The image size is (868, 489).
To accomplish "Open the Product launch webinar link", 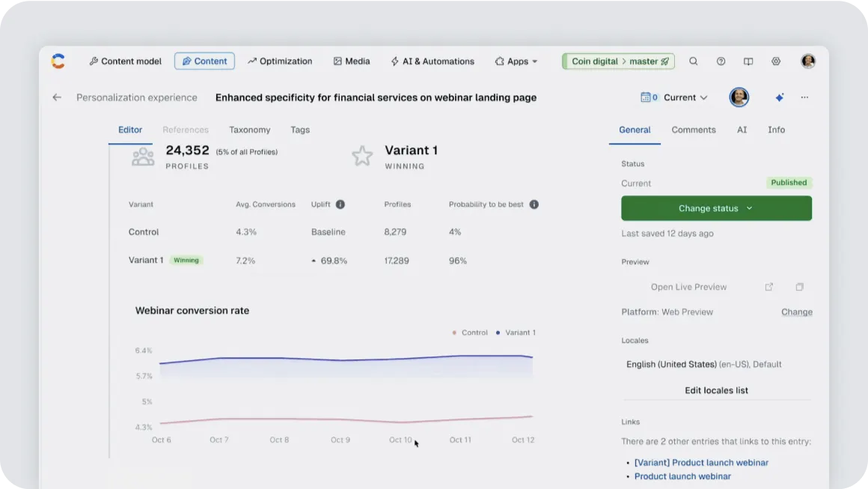I will tap(682, 476).
